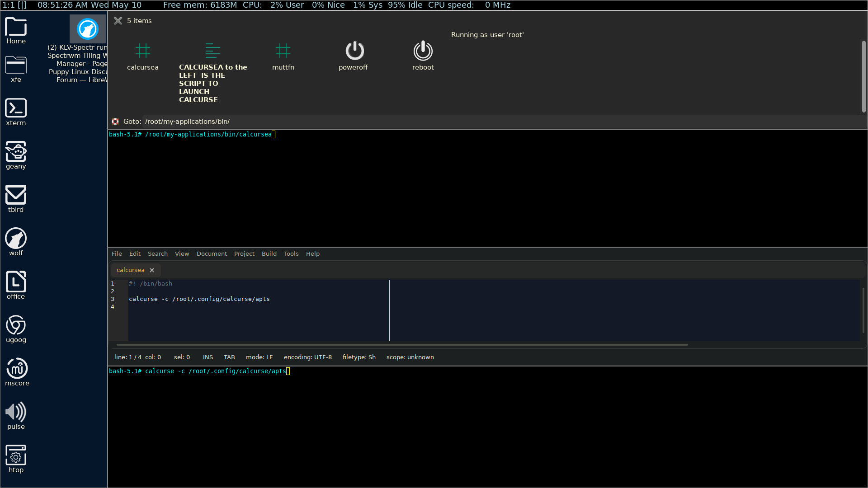Click the poweroff icon
This screenshot has width=868, height=488.
(x=354, y=51)
